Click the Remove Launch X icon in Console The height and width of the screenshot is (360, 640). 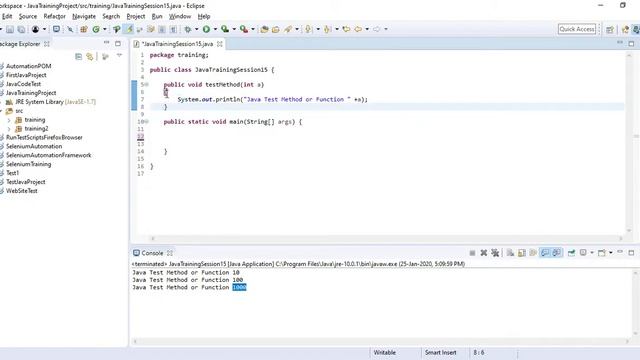(x=484, y=253)
